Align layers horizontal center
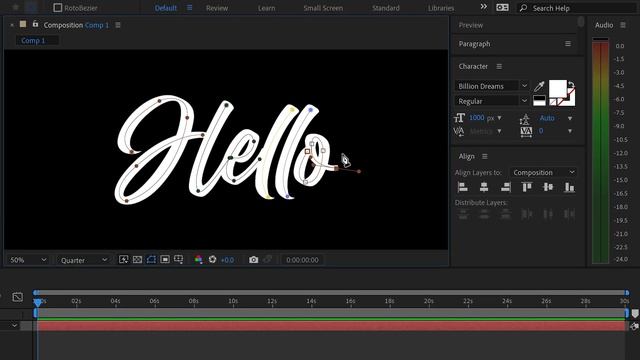The height and width of the screenshot is (360, 640). [484, 187]
